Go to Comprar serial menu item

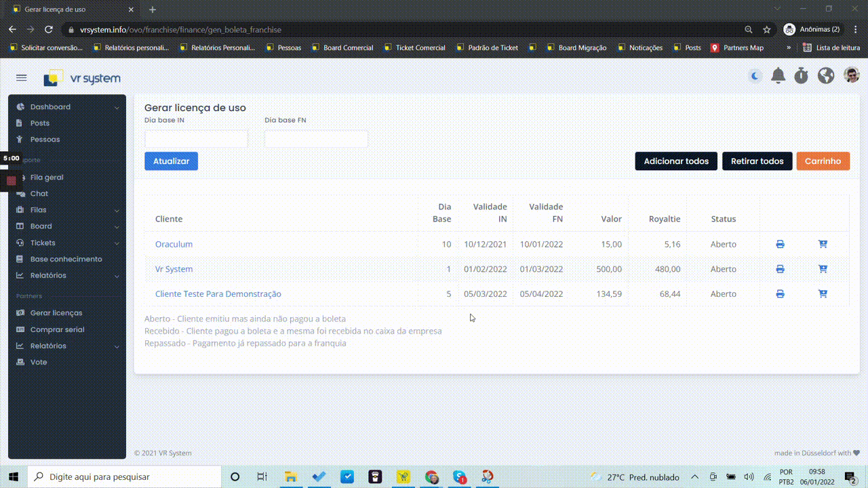click(57, 329)
